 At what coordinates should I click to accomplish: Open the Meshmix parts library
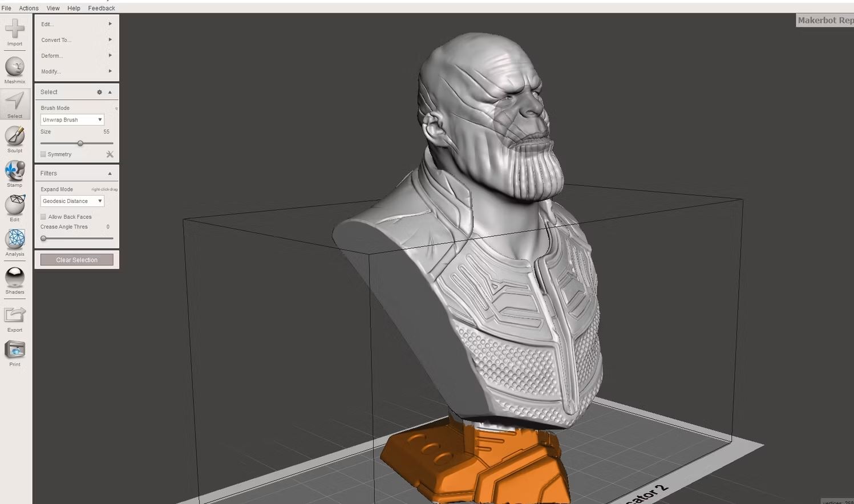point(15,67)
